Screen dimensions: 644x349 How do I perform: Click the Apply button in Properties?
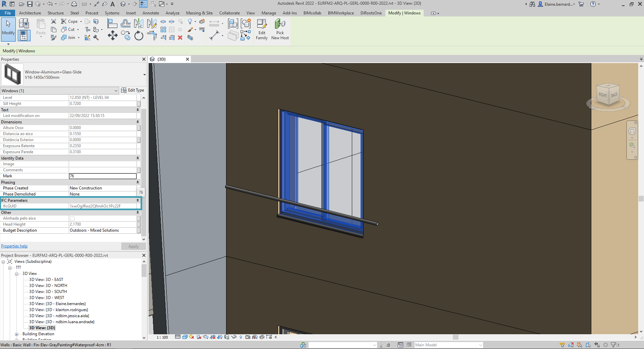click(133, 246)
